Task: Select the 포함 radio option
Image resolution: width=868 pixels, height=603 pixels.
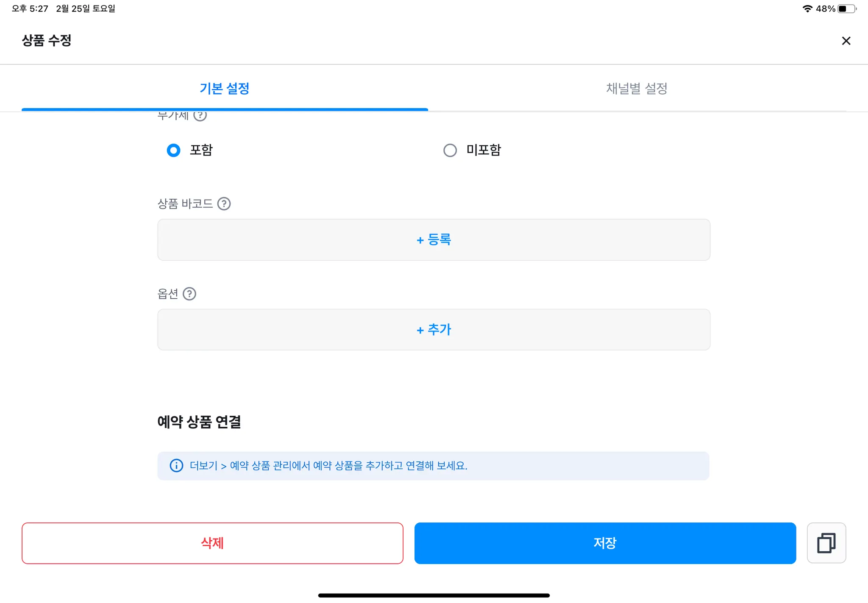Action: 174,150
